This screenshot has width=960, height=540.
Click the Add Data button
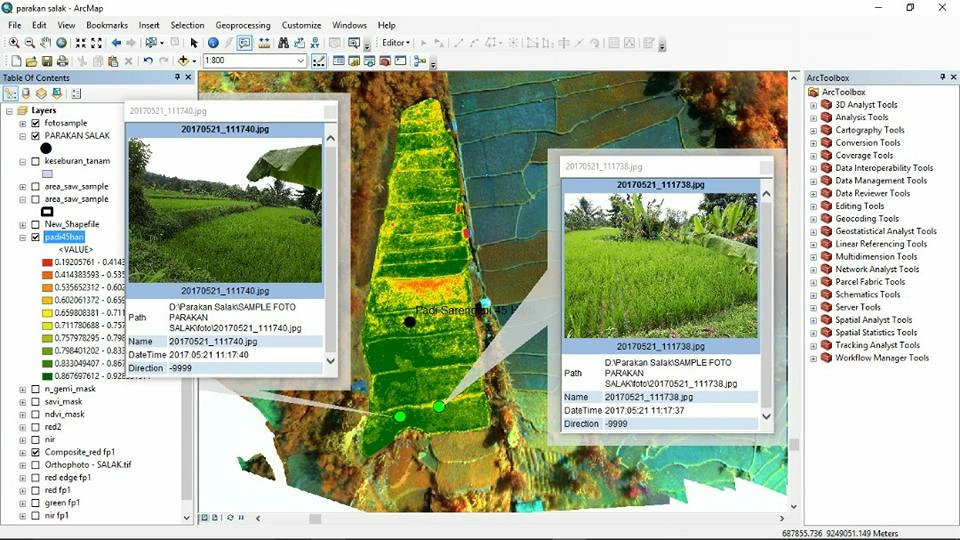(182, 61)
